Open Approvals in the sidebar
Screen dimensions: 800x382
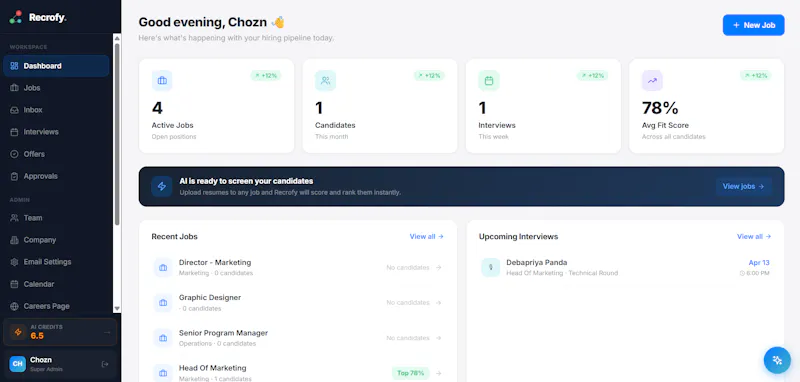tap(56, 176)
